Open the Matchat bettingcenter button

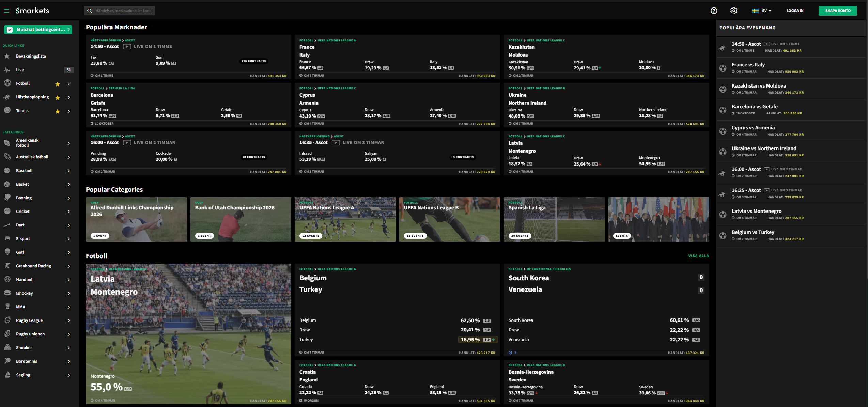point(38,30)
